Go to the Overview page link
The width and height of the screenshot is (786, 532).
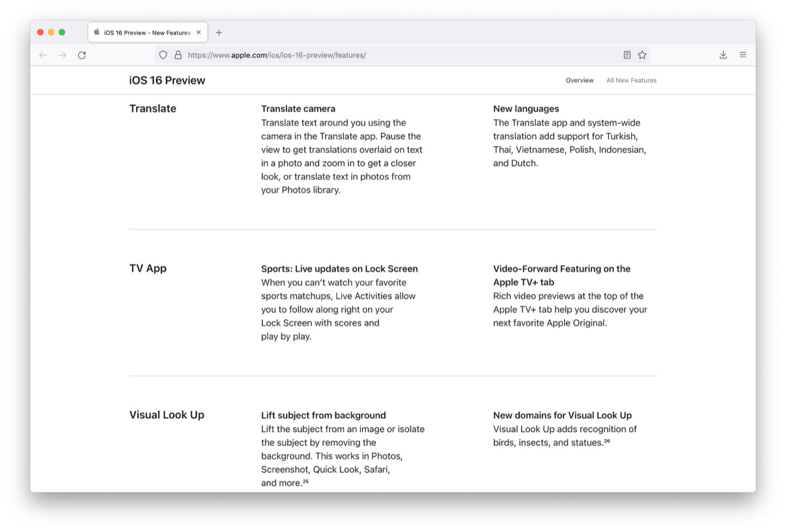(x=579, y=80)
